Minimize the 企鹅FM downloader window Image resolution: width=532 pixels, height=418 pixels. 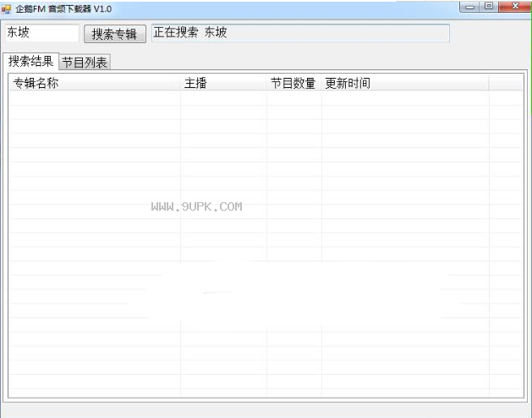(x=469, y=7)
